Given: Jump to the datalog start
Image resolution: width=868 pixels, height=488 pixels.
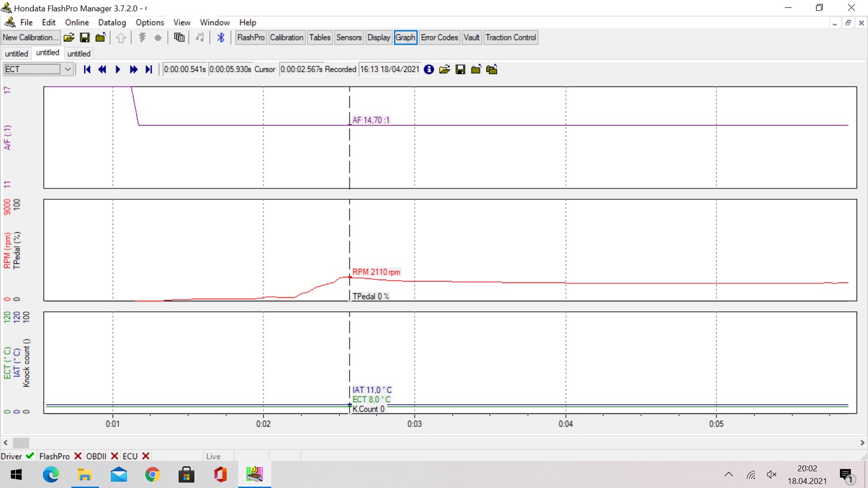Looking at the screenshot, I should (87, 69).
